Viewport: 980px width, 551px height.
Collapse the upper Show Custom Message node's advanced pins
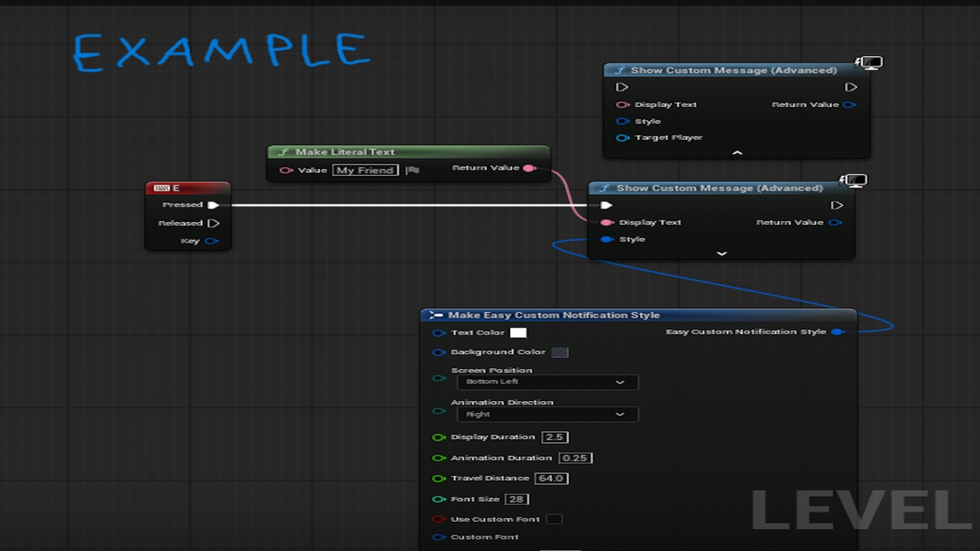coord(737,153)
